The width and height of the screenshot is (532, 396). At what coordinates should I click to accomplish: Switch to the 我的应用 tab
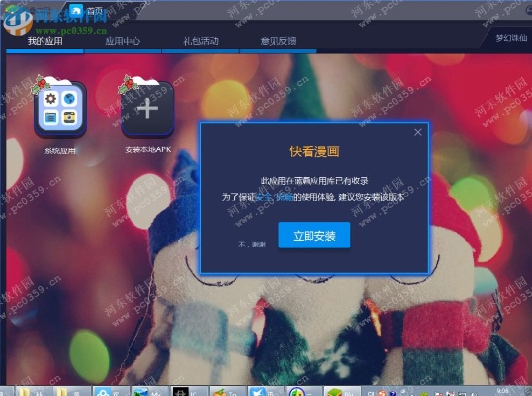45,41
